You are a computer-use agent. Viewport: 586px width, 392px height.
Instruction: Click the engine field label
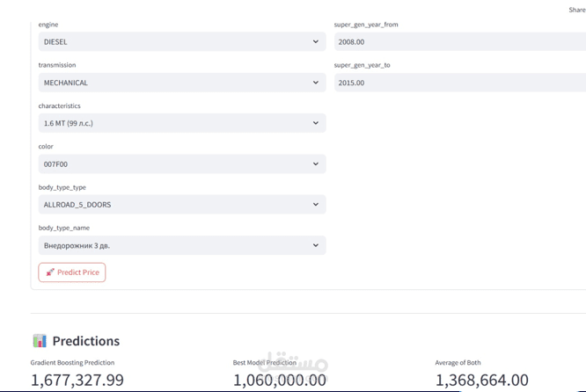[48, 25]
